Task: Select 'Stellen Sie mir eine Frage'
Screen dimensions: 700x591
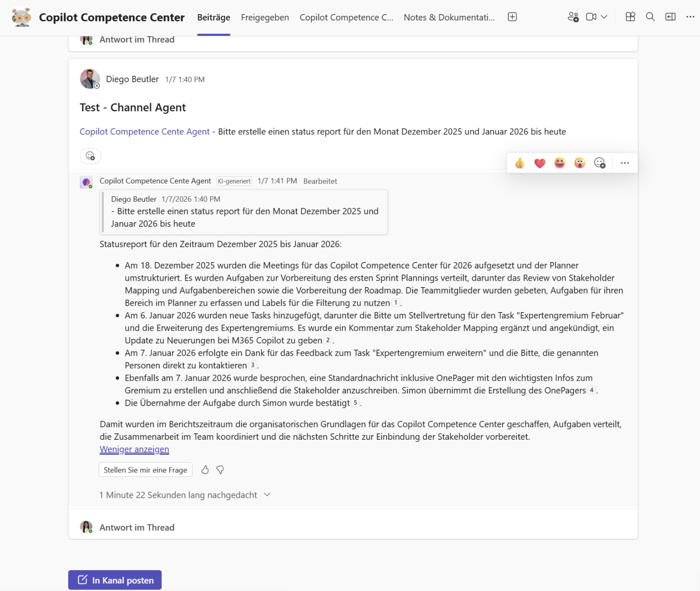Action: point(145,470)
